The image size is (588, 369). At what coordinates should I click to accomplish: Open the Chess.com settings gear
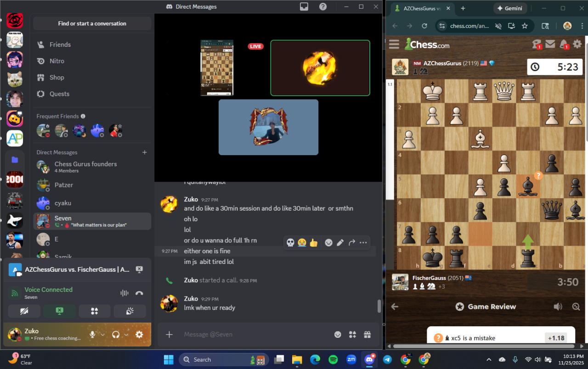(577, 44)
